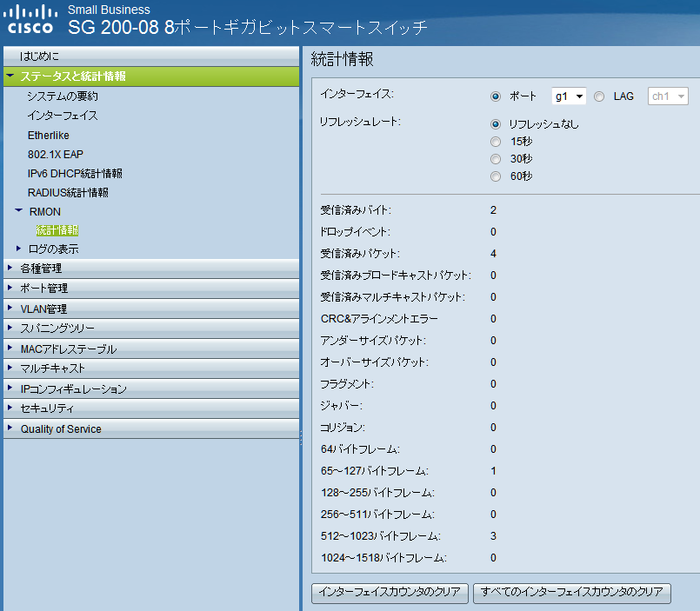Click the navigation pane splitter handle
Viewport: 700px width, 611px height.
click(301, 437)
